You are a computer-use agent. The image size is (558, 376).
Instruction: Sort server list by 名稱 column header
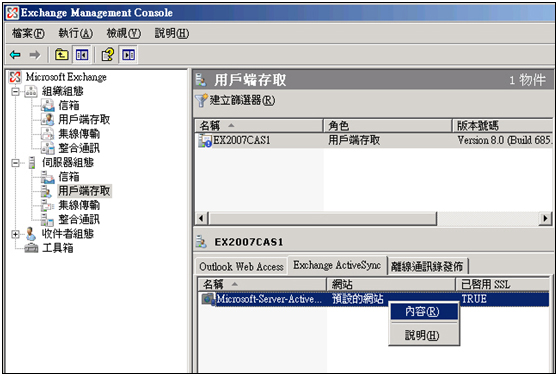(x=259, y=126)
